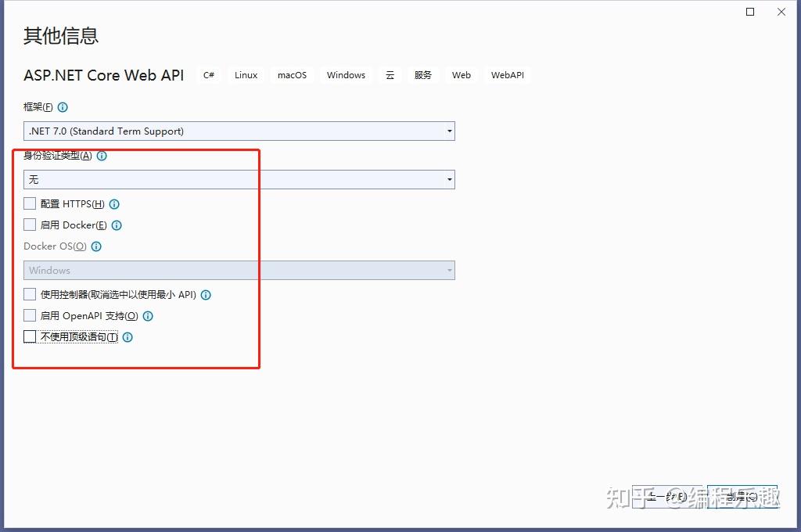Select the C# tag label
Screen dimensions: 801x532
click(x=208, y=74)
